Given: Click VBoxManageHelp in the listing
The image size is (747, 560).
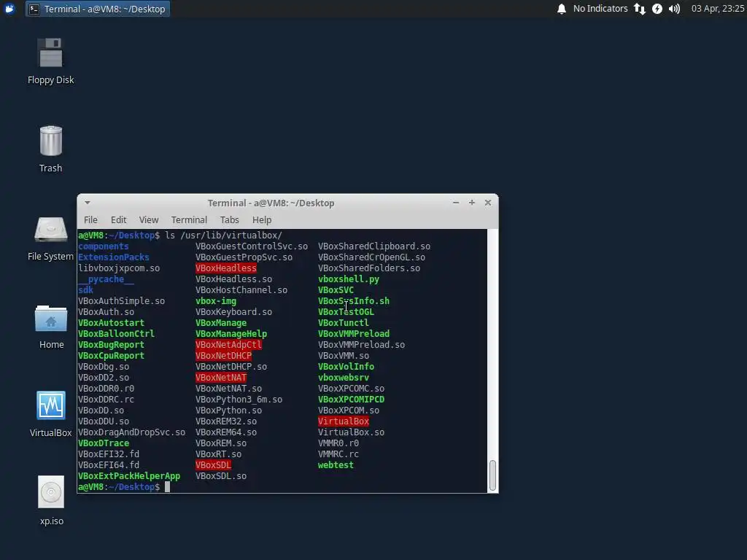Looking at the screenshot, I should click(x=231, y=334).
